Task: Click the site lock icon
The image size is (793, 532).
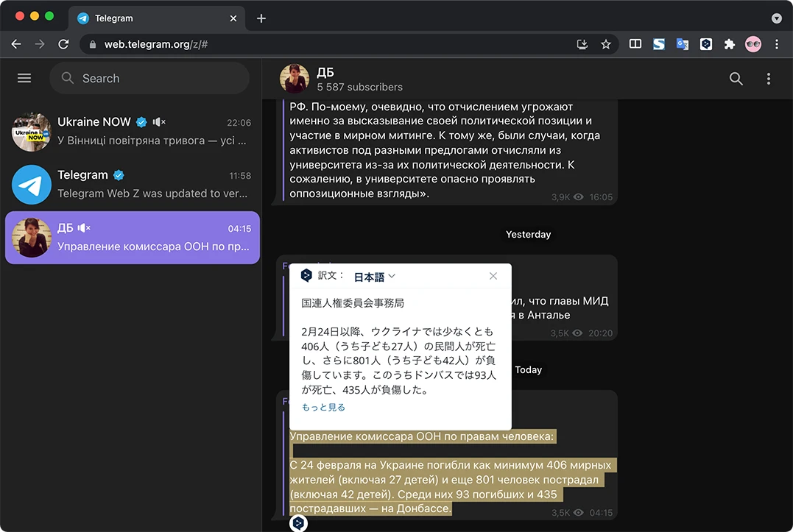Action: point(93,44)
